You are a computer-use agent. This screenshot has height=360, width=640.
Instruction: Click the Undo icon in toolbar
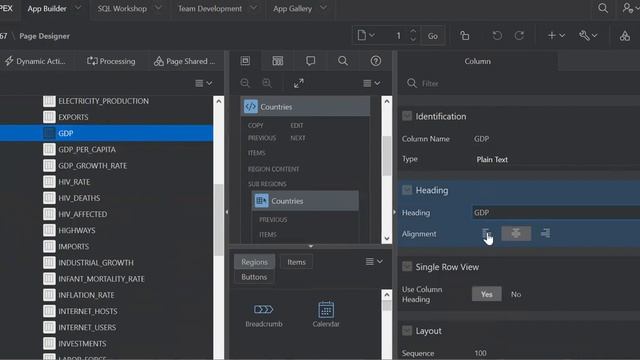(497, 36)
